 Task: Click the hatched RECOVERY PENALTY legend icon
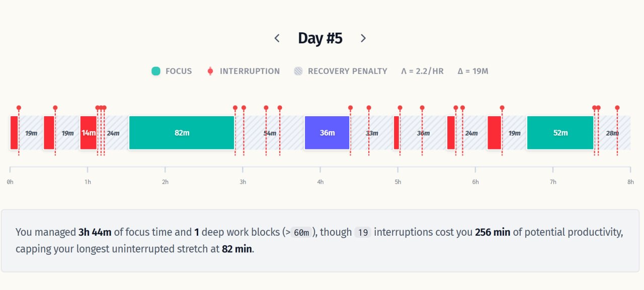pos(298,71)
